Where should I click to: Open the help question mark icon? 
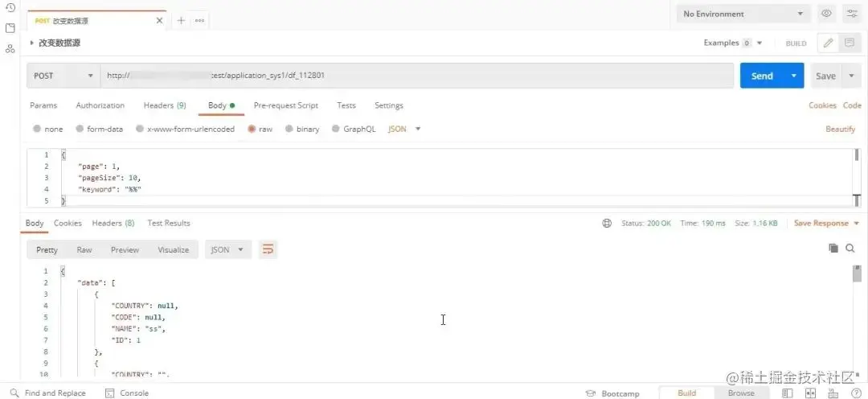click(856, 393)
